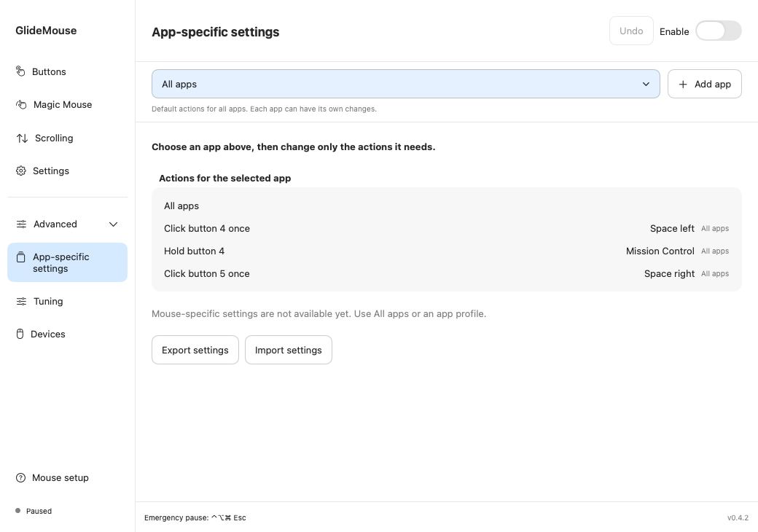This screenshot has height=532, width=758.
Task: Collapse the Advanced section chevron
Action: click(x=113, y=224)
